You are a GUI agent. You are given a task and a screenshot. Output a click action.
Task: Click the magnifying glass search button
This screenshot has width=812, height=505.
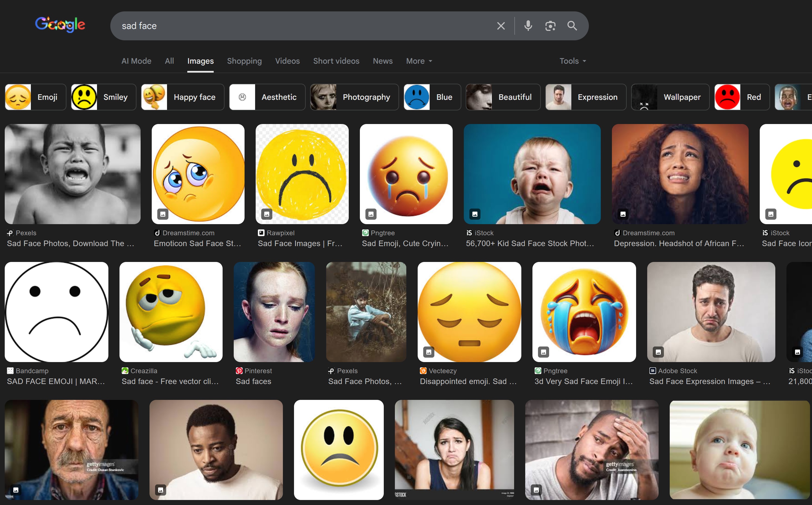click(572, 26)
